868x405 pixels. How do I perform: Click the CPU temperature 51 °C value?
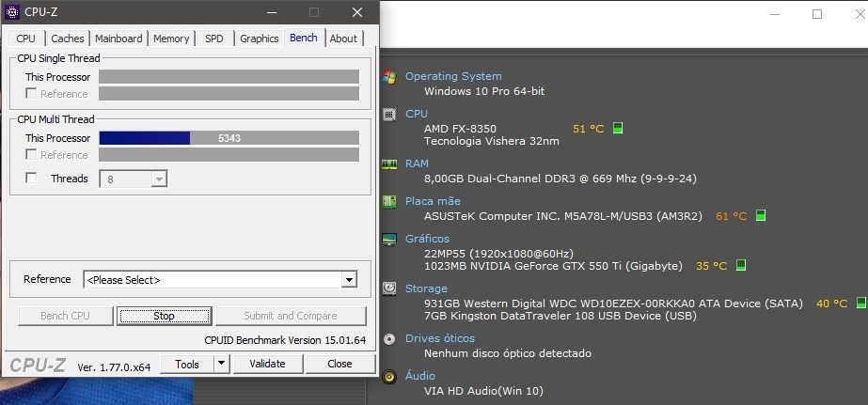click(589, 129)
